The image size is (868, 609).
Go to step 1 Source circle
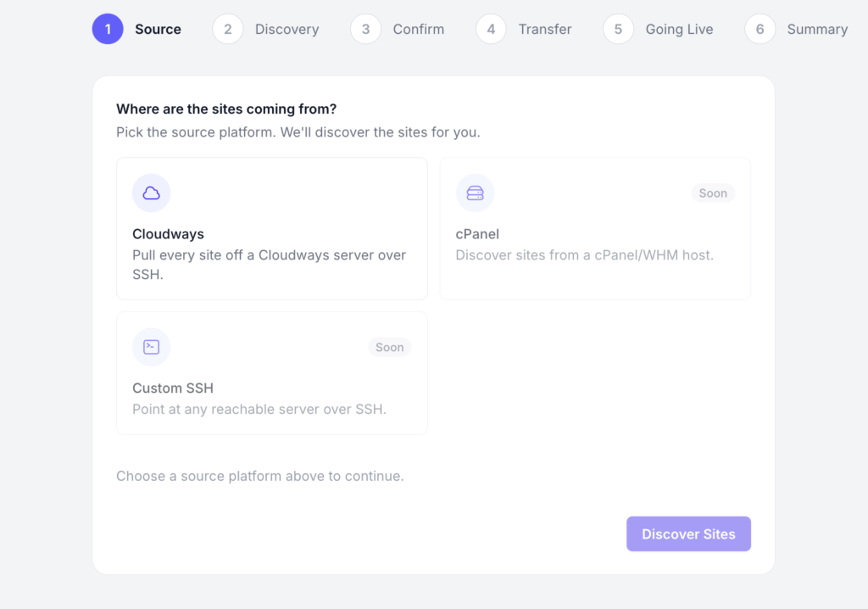coord(108,29)
